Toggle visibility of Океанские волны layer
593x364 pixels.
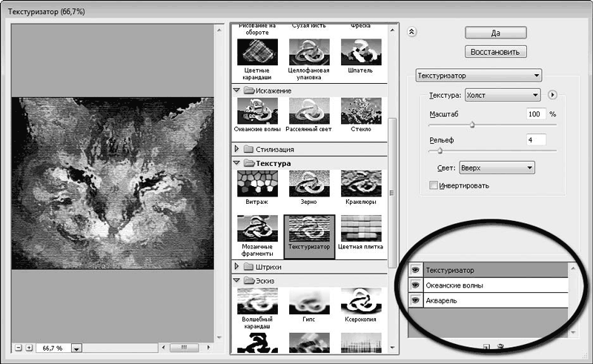(416, 285)
